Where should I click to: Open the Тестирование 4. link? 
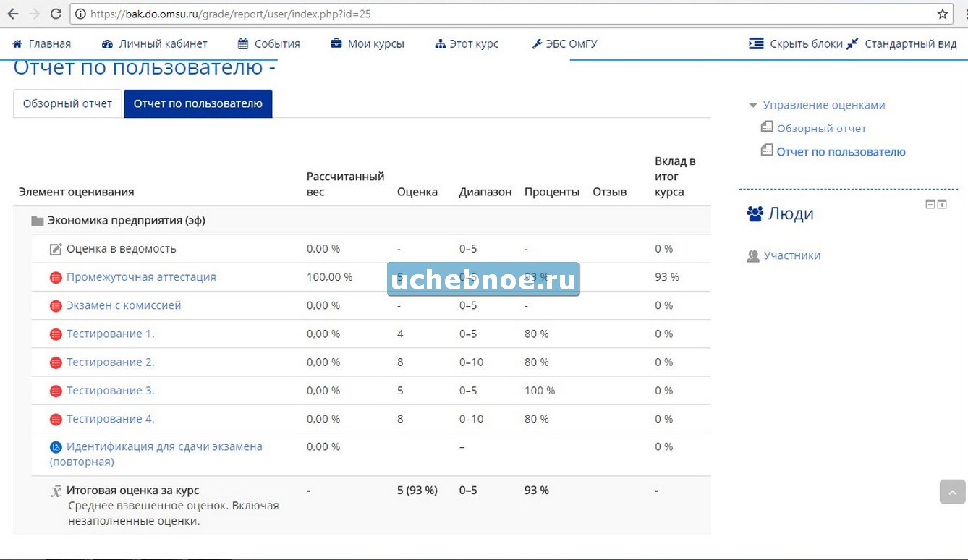[111, 419]
